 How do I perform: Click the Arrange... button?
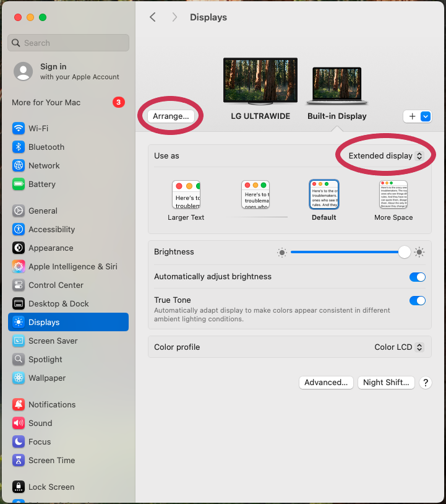coord(171,116)
